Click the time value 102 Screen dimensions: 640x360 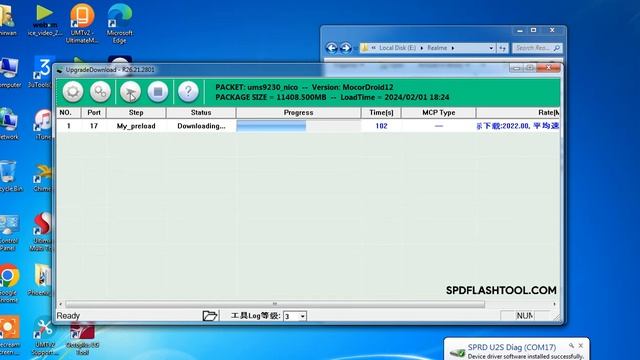click(381, 126)
